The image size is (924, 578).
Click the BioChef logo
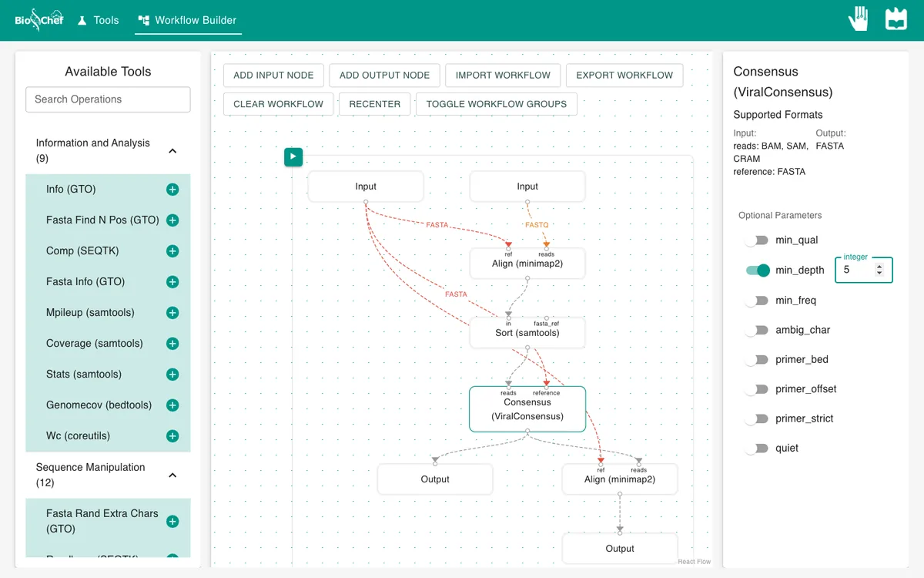tap(38, 19)
